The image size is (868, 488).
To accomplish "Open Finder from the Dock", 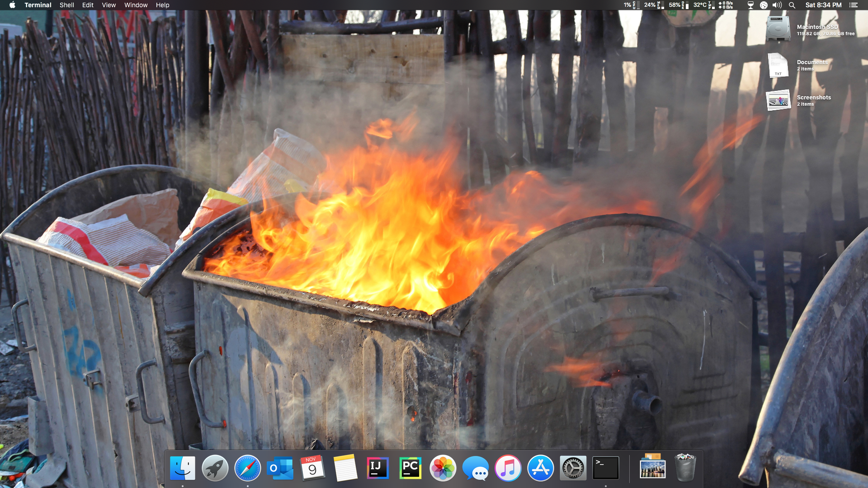I will point(183,468).
